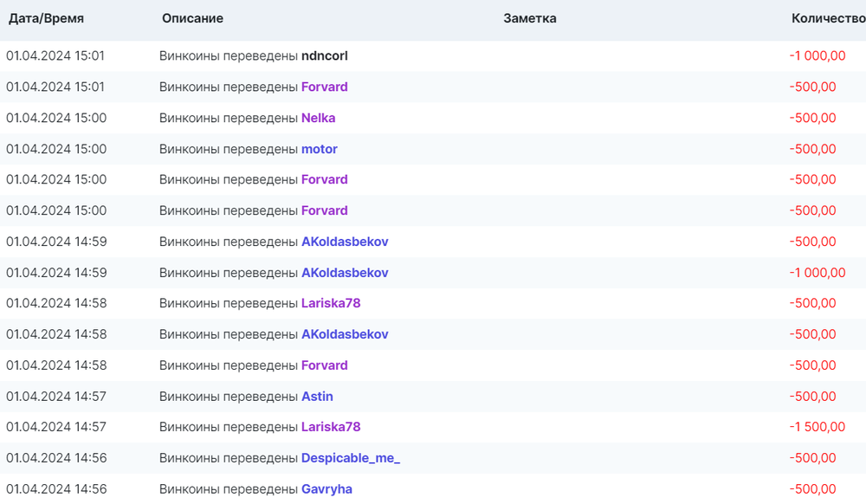Open the ndncorl user profile link
This screenshot has width=866, height=504.
pyautogui.click(x=324, y=56)
